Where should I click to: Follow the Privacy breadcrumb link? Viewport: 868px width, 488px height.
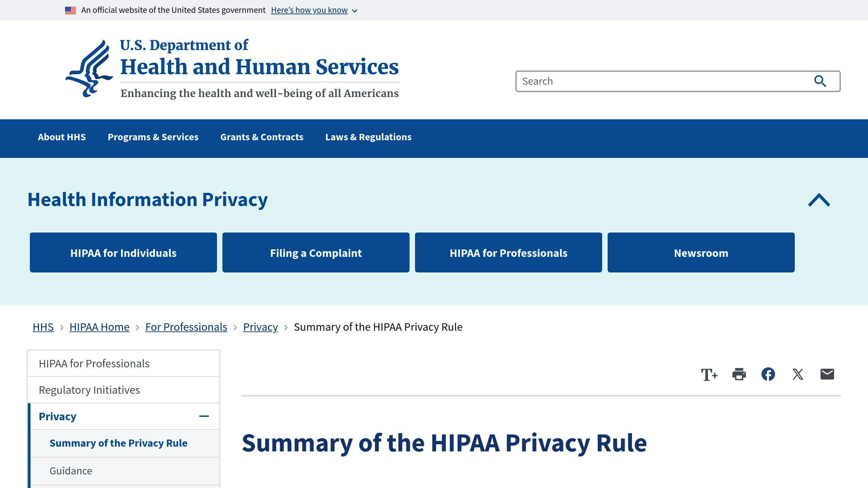pyautogui.click(x=260, y=327)
